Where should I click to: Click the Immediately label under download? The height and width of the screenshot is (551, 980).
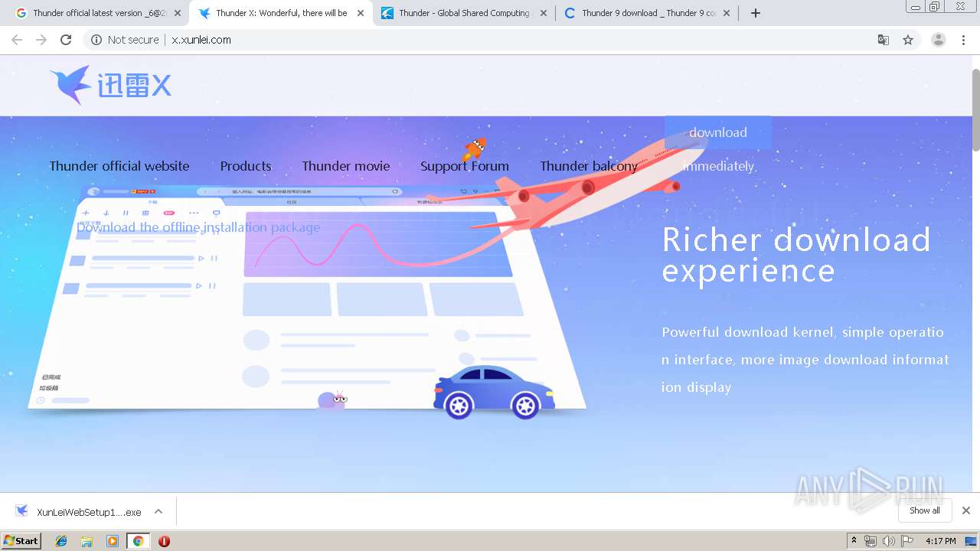pyautogui.click(x=718, y=166)
